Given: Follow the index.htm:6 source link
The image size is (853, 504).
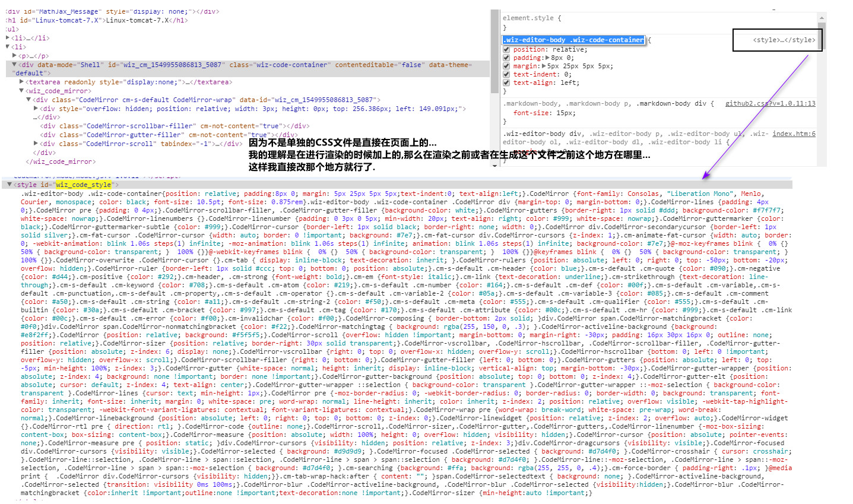Looking at the screenshot, I should (x=794, y=134).
